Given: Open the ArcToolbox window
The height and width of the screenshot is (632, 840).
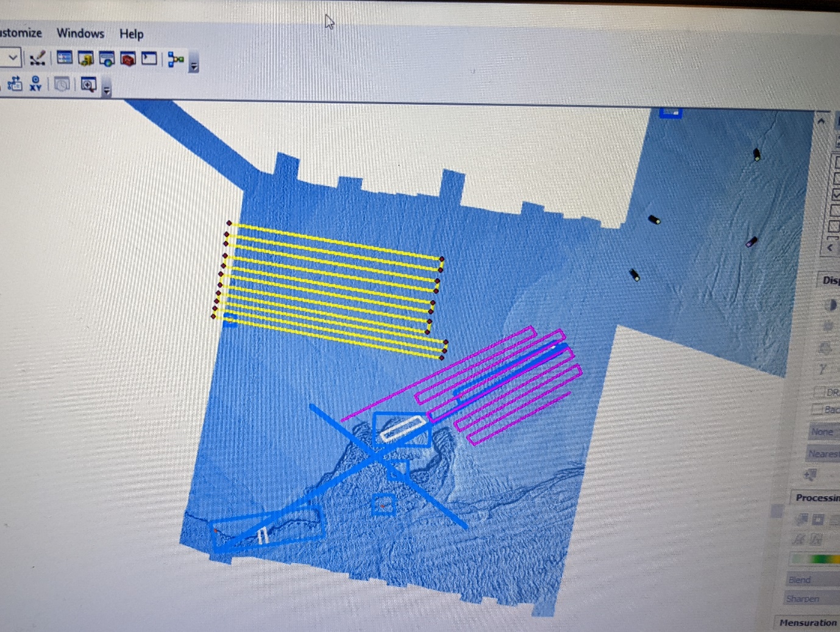Looking at the screenshot, I should [x=128, y=58].
